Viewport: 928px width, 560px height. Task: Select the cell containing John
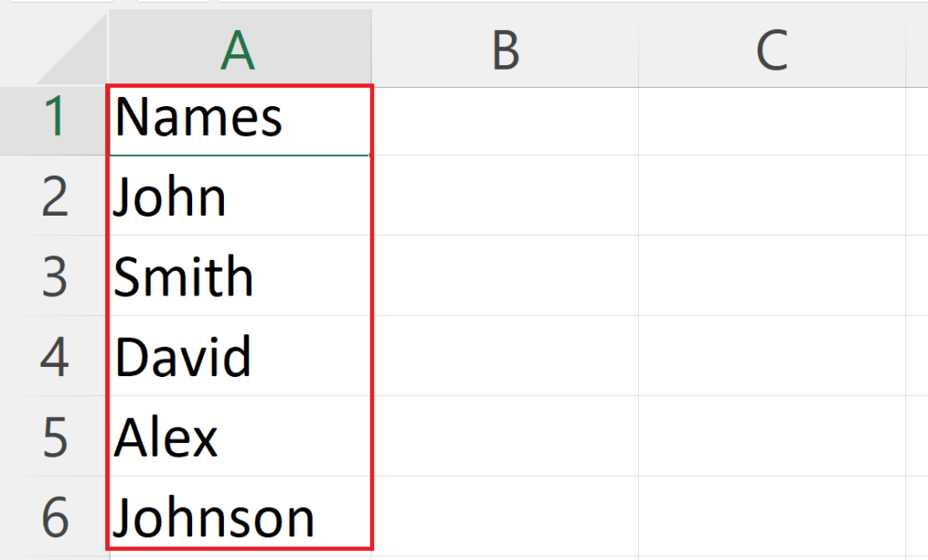pos(237,198)
